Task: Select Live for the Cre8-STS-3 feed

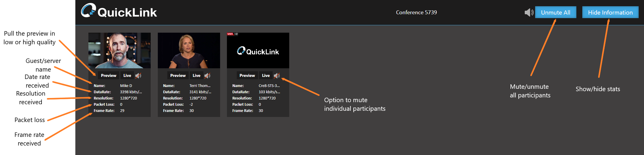Action: pos(266,76)
